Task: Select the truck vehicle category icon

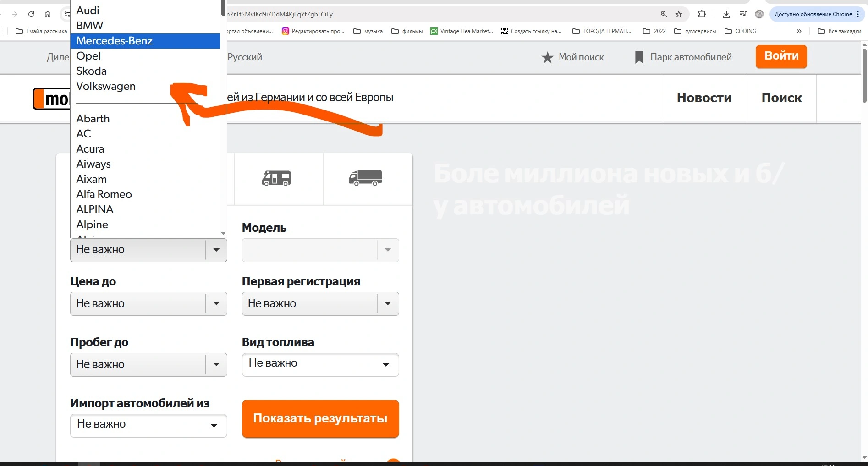Action: pyautogui.click(x=365, y=178)
